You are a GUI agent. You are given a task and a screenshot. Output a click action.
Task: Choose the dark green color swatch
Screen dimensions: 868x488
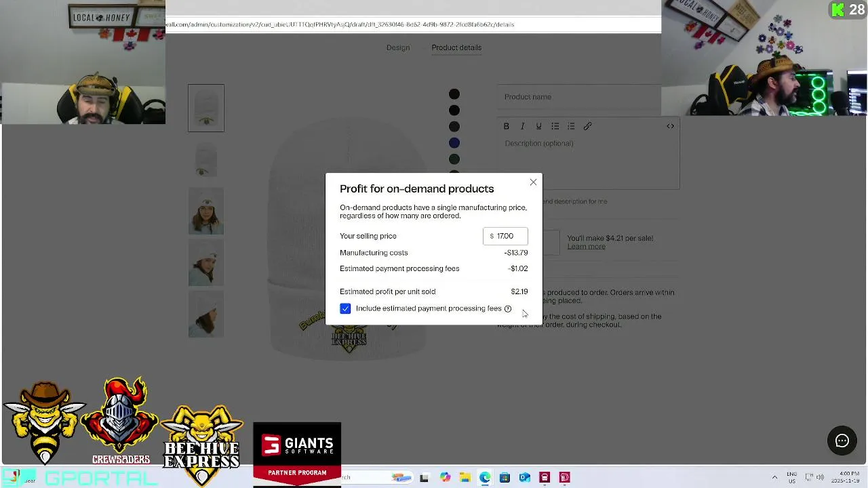pyautogui.click(x=454, y=159)
